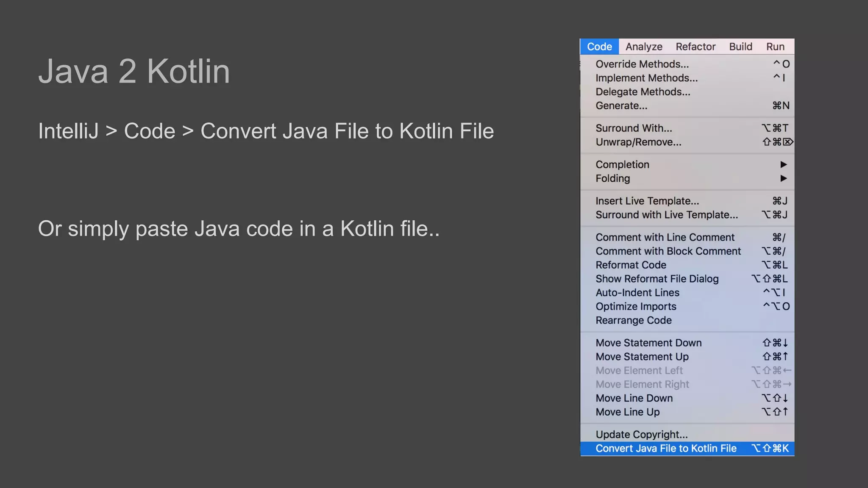The image size is (868, 488).
Task: Click the "IntelliJ > Code > Convert Java File" line
Action: 266,131
